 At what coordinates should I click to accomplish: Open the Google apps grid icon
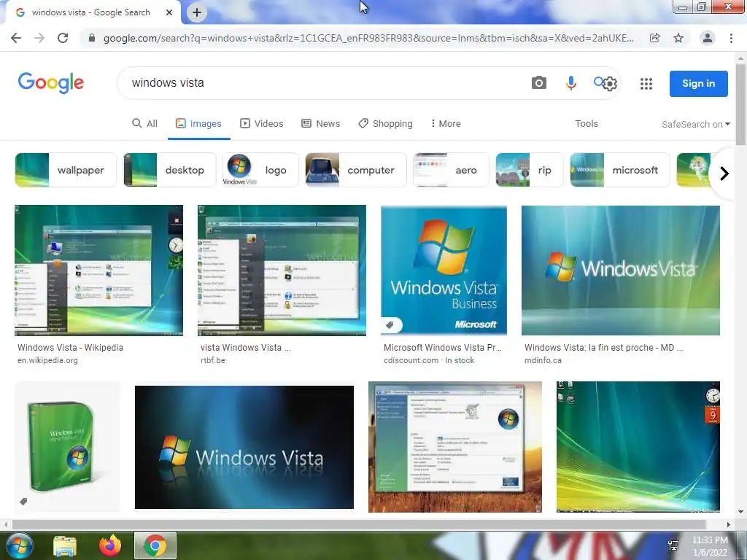(646, 84)
